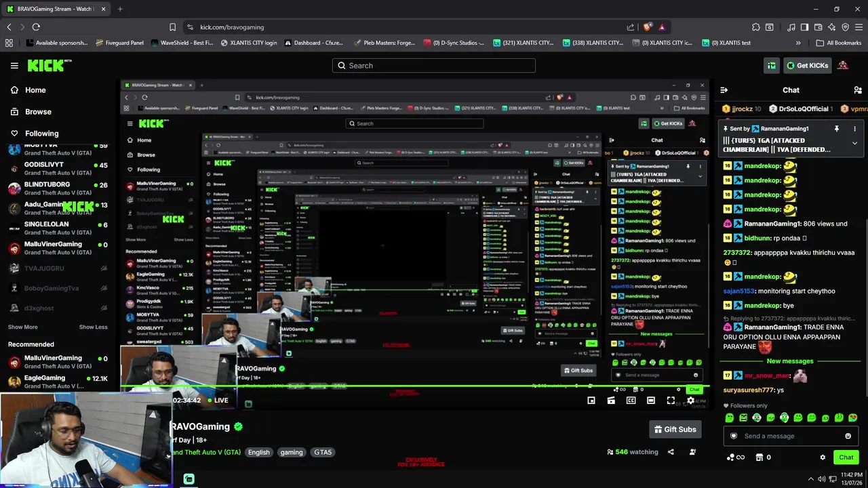Open the Brave VPN shield icon

coord(846,27)
